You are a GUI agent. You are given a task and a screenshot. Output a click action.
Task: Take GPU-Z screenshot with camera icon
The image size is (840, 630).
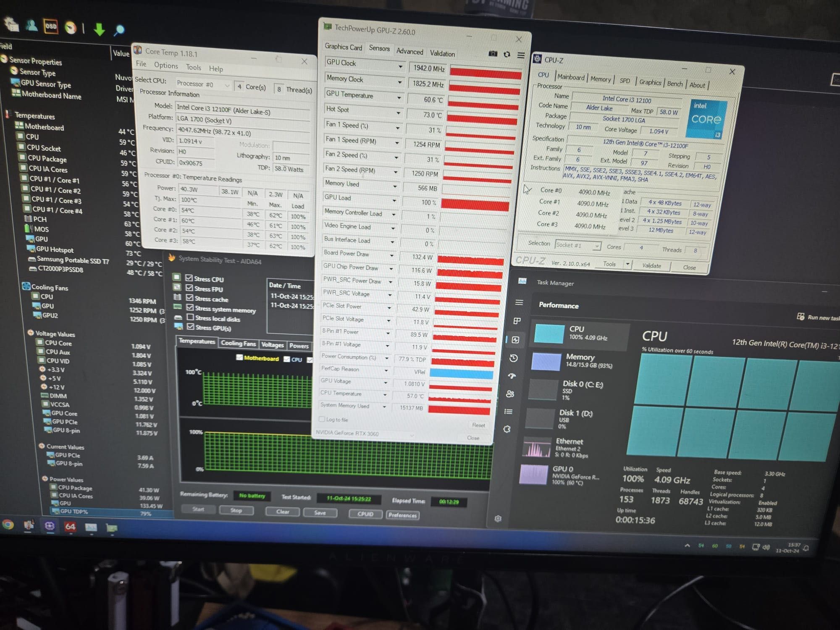pos(493,53)
